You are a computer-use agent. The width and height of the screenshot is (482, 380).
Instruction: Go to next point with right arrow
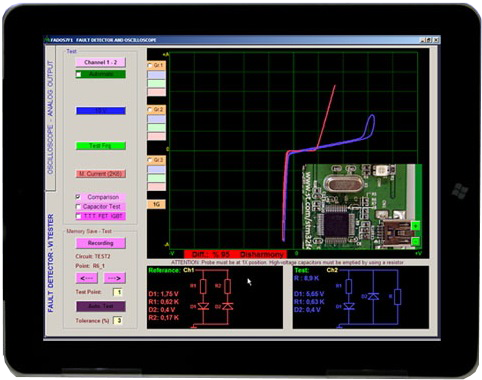click(115, 278)
